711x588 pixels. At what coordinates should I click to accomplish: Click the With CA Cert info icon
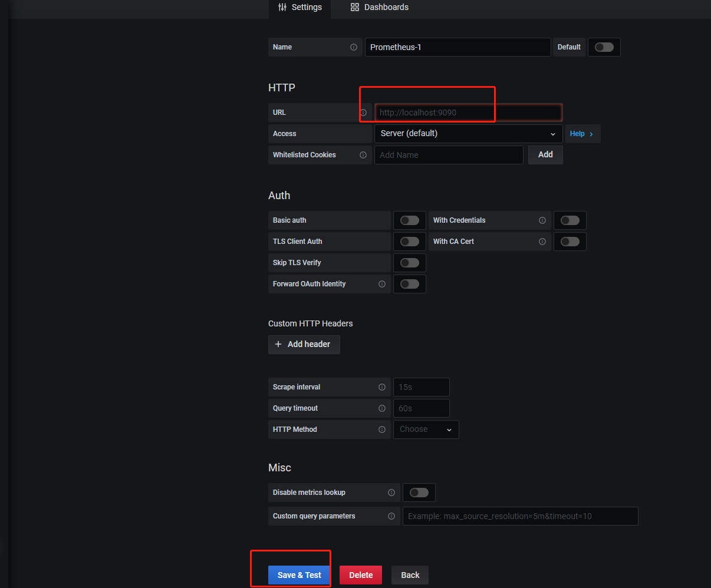point(542,242)
